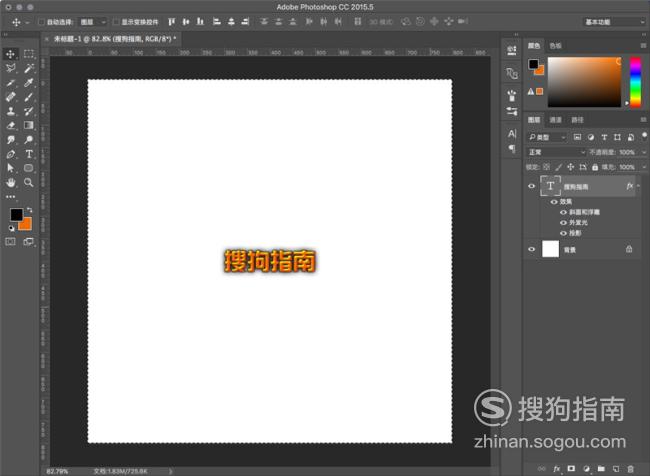Image resolution: width=650 pixels, height=476 pixels.
Task: Open the Color panel flyout menu
Action: (x=643, y=46)
